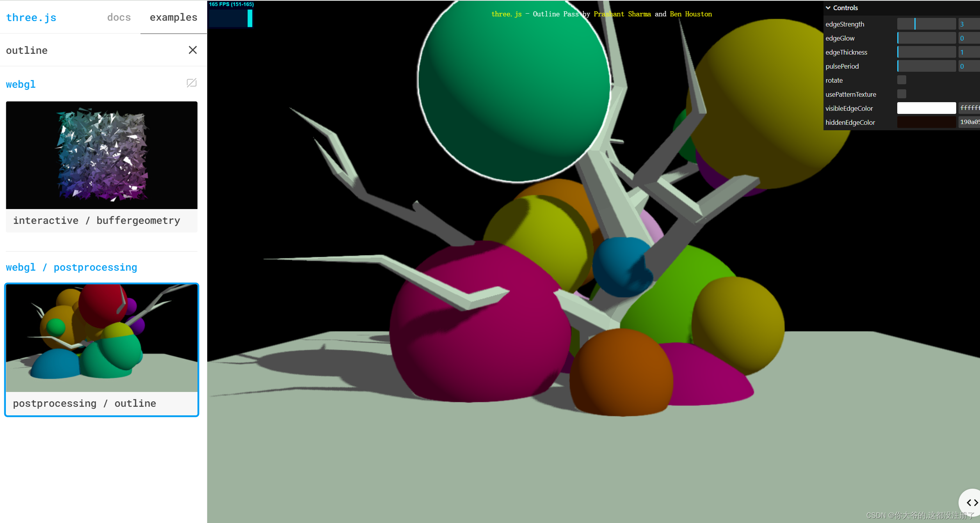Viewport: 980px width, 523px height.
Task: Switch to the examples tab
Action: pyautogui.click(x=173, y=17)
